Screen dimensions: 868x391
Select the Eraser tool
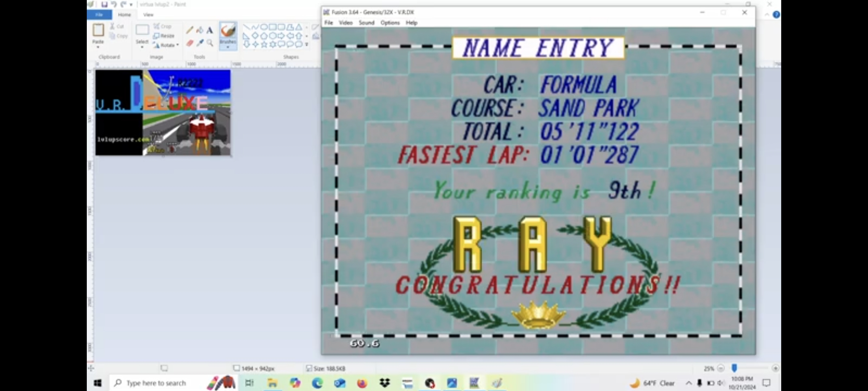coord(190,43)
